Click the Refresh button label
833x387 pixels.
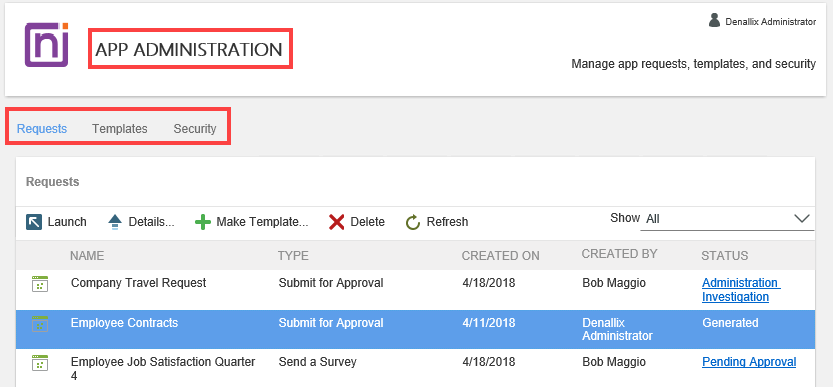[447, 222]
